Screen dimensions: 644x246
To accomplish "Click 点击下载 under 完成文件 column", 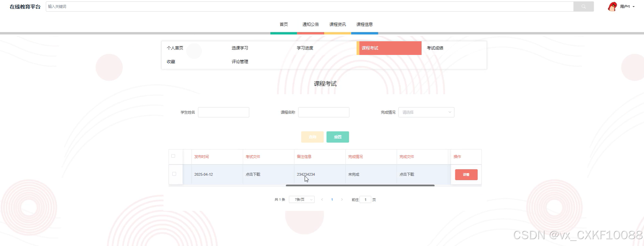I will (x=407, y=174).
